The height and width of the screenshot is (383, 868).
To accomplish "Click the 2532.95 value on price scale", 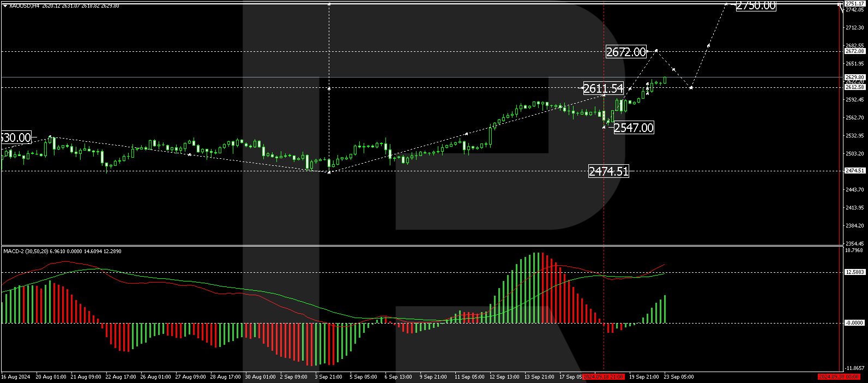I will (854, 136).
